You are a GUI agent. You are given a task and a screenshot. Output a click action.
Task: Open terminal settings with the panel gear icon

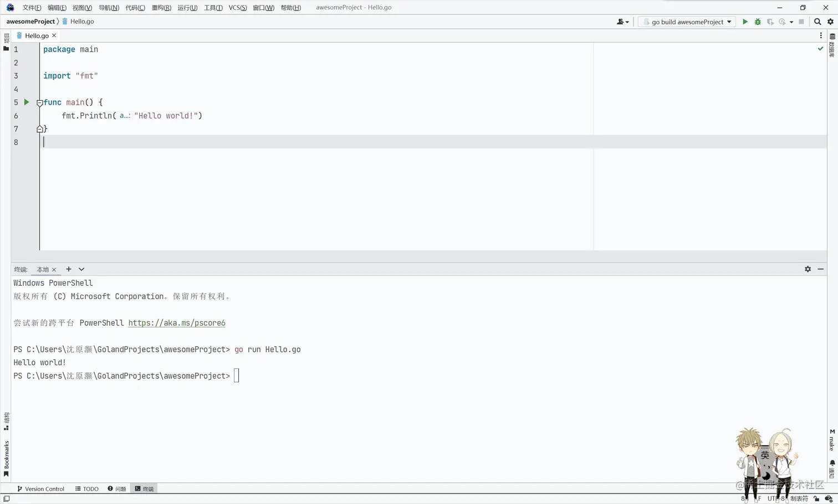point(808,269)
